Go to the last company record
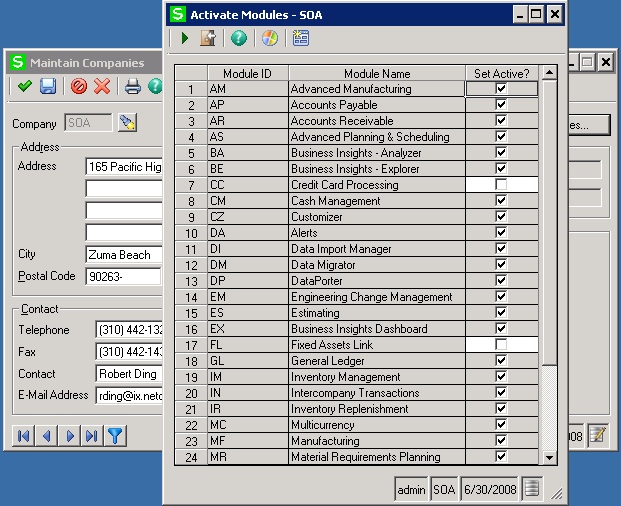The image size is (621, 506). [92, 436]
